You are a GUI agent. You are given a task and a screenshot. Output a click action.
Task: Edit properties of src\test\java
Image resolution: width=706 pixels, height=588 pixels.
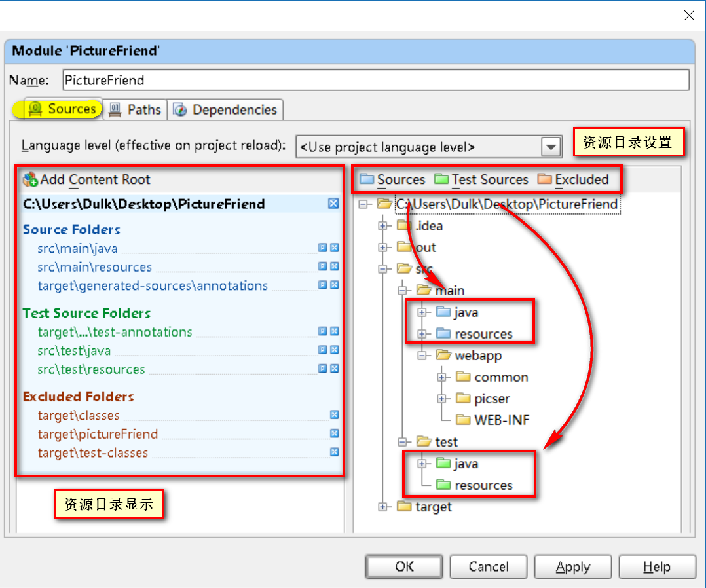322,350
